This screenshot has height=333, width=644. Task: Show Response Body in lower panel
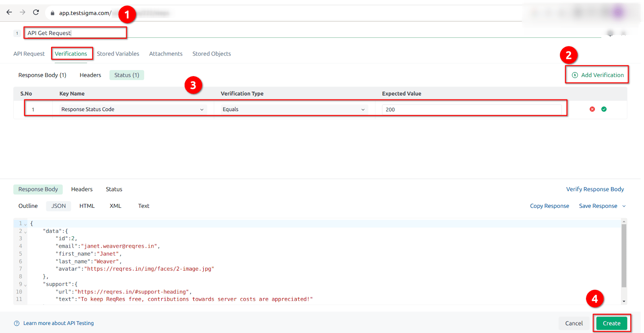(x=38, y=189)
